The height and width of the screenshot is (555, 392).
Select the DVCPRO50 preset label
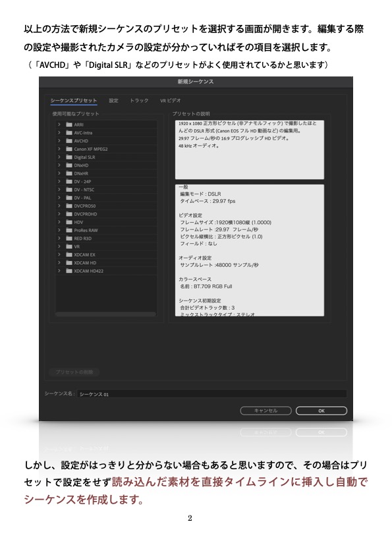[85, 206]
